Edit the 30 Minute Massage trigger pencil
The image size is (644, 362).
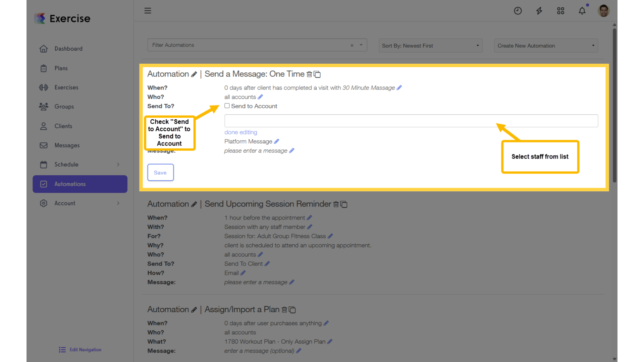point(399,87)
